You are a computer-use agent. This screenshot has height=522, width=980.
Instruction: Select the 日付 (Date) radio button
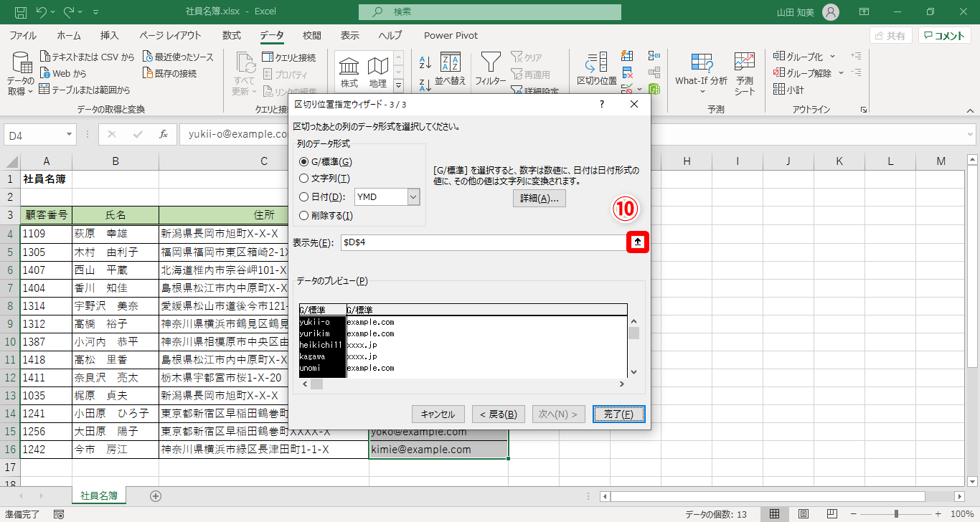pos(304,197)
